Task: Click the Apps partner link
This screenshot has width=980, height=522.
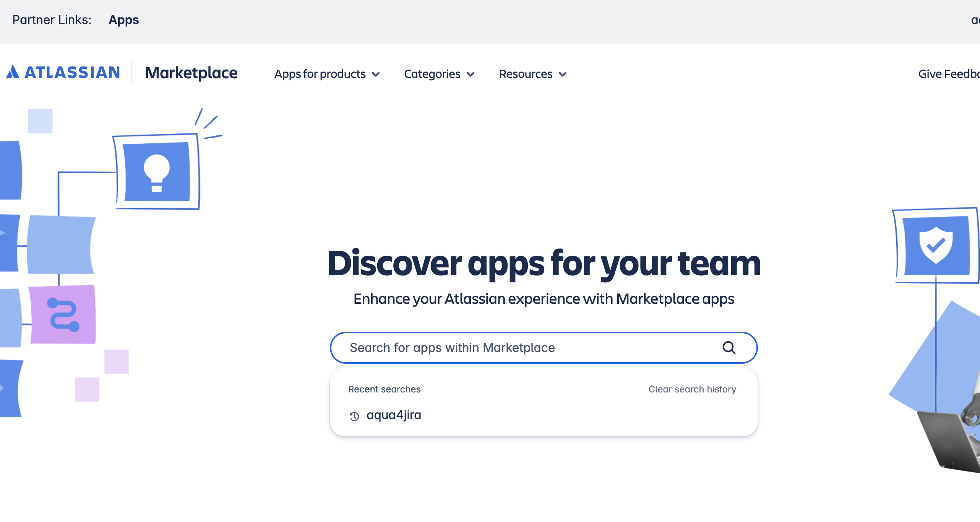Action: 123,20
